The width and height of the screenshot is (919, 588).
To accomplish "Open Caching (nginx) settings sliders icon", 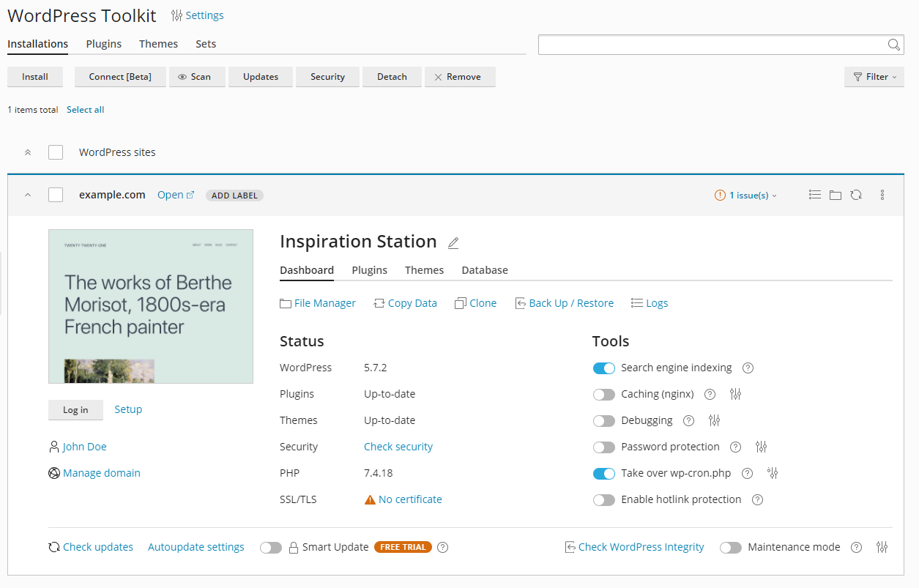I will (736, 395).
